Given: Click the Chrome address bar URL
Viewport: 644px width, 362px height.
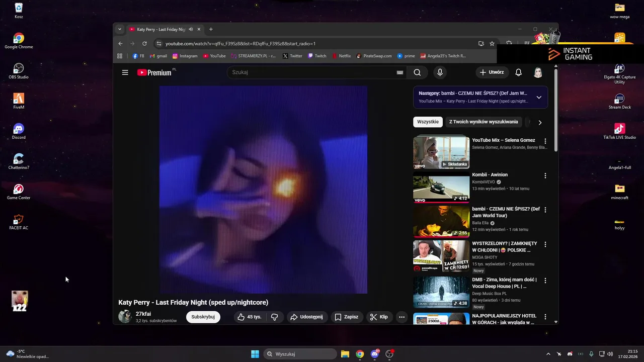Looking at the screenshot, I should pos(240,44).
